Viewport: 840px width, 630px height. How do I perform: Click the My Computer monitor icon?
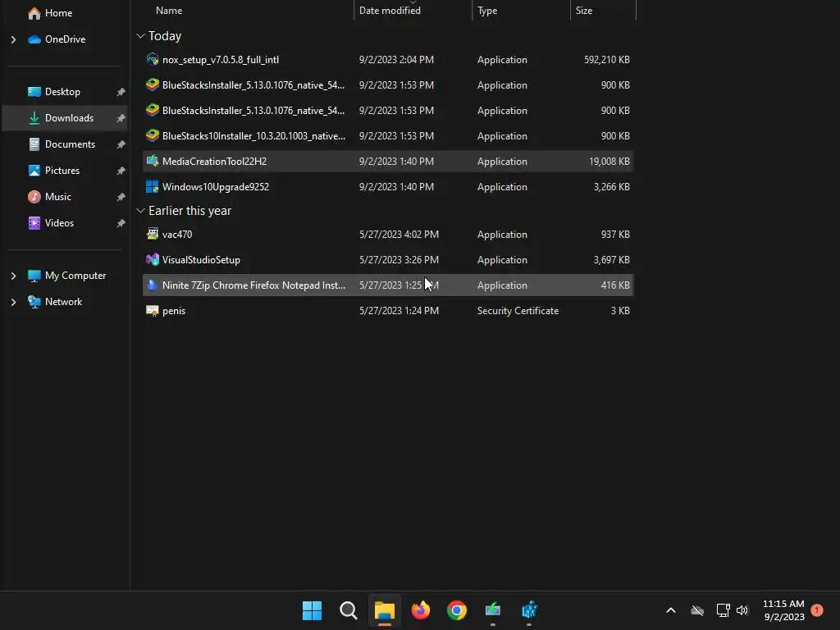pos(34,276)
